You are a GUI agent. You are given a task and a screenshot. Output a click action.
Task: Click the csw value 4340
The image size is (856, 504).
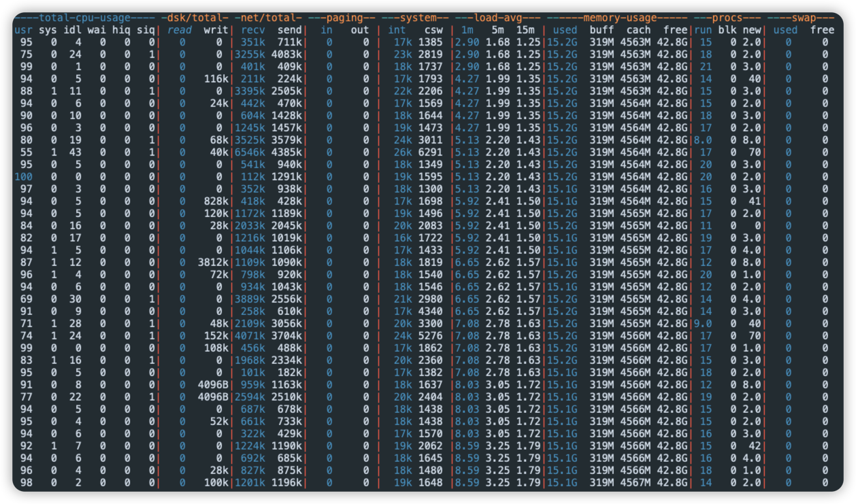pos(431,312)
